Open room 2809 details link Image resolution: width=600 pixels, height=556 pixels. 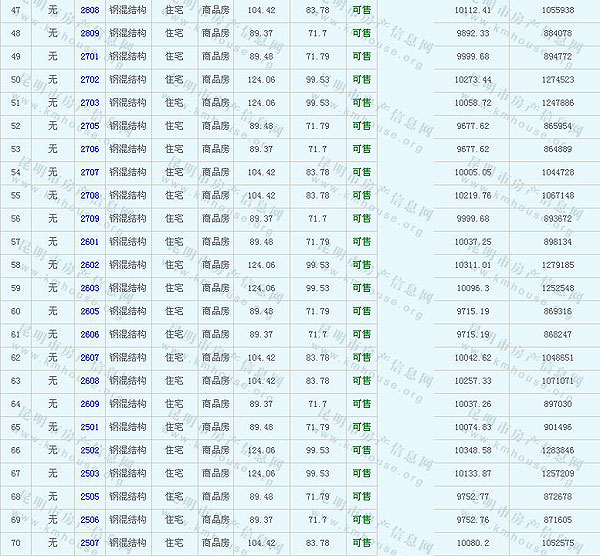pos(89,33)
